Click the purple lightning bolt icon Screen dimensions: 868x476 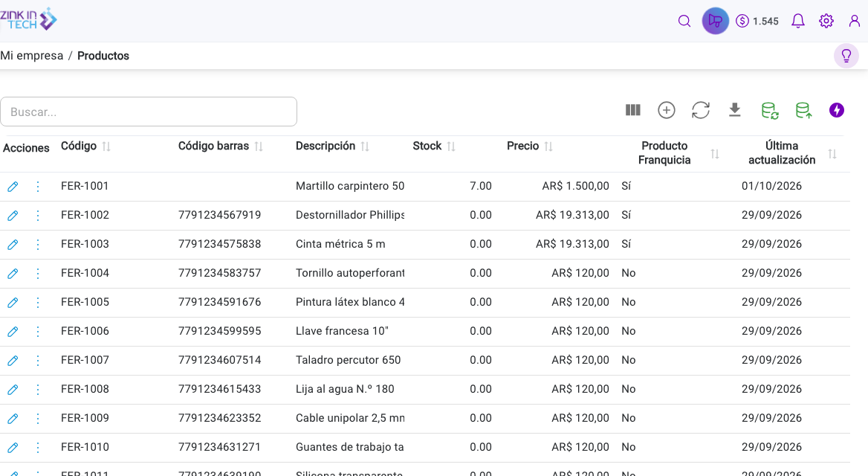pyautogui.click(x=837, y=110)
